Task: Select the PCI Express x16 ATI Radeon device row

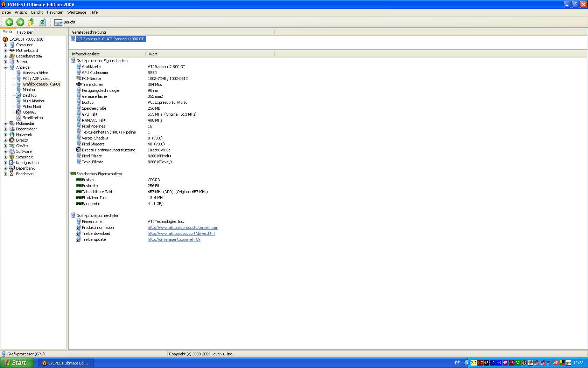Action: point(108,39)
